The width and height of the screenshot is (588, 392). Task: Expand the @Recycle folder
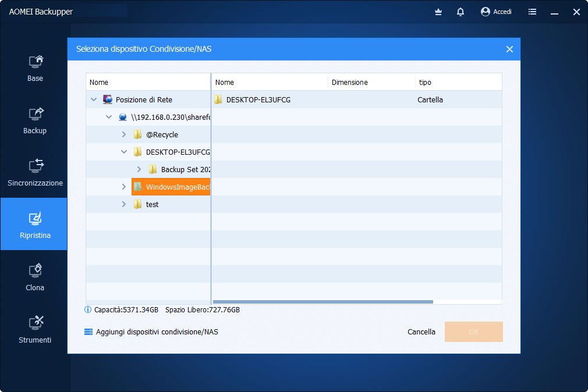123,134
